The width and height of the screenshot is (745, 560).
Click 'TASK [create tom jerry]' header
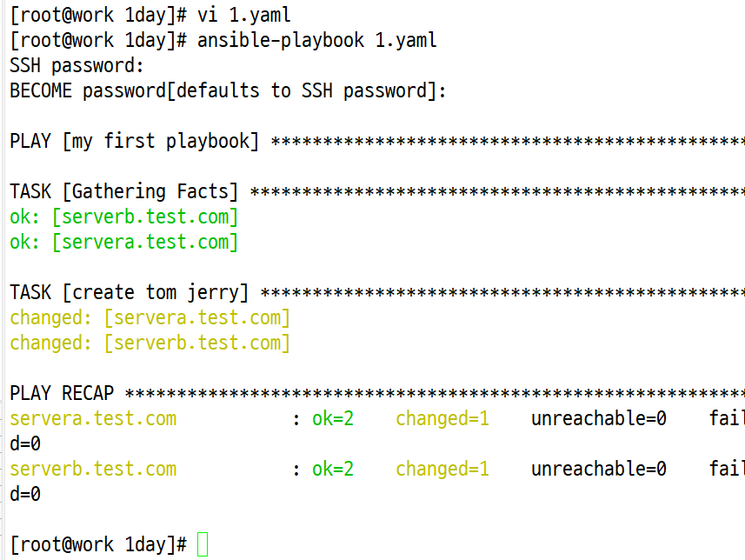pos(130,292)
